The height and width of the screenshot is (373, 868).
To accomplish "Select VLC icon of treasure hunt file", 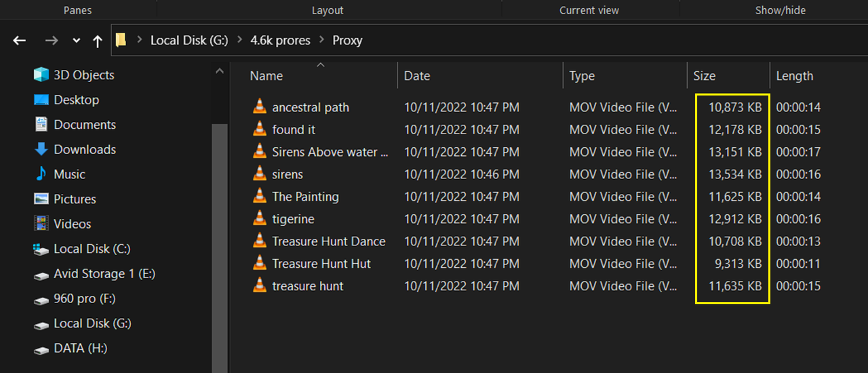I will coord(259,286).
